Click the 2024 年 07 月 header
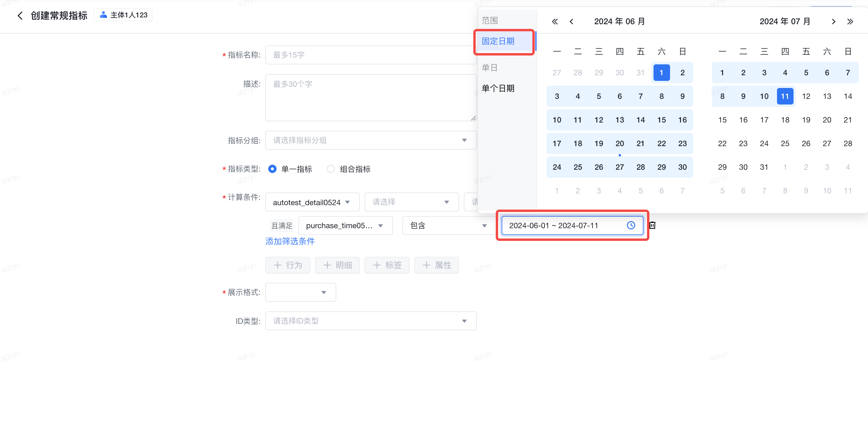868x441 pixels. coord(785,22)
